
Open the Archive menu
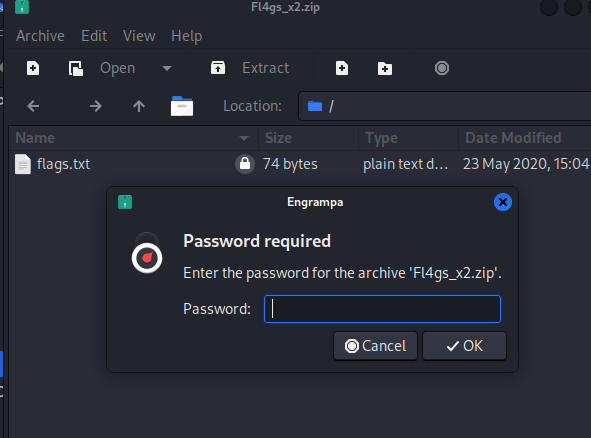40,36
